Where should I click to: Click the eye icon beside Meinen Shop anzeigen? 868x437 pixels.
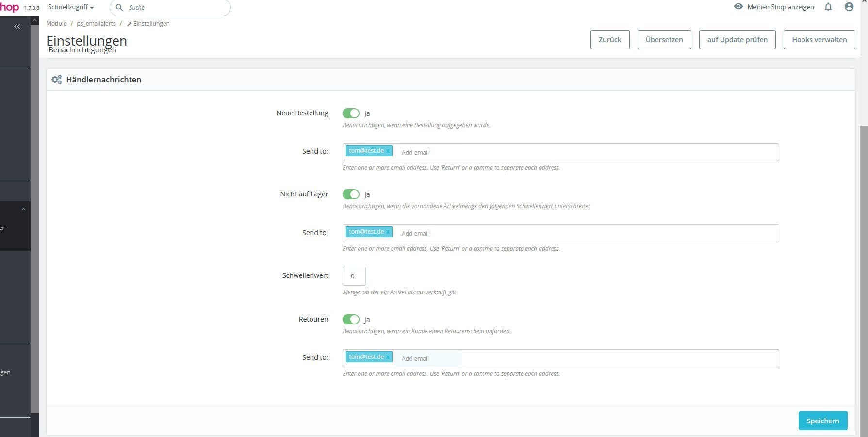click(x=738, y=7)
